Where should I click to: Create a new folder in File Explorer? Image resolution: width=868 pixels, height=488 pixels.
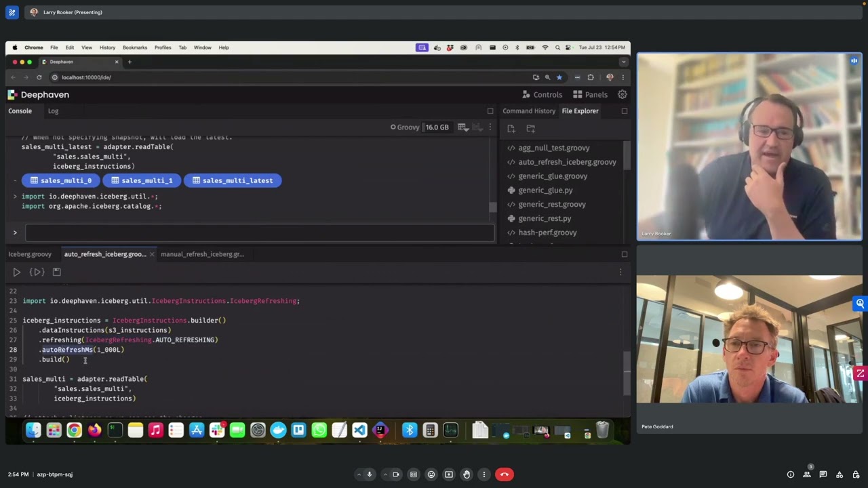coord(531,128)
